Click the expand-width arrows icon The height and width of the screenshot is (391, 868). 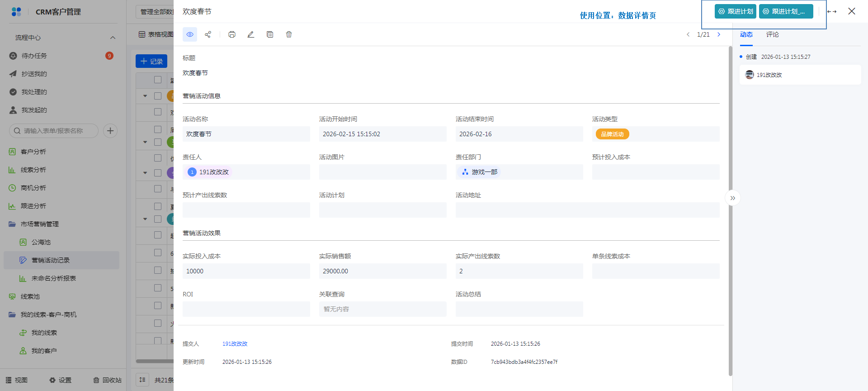coord(832,12)
